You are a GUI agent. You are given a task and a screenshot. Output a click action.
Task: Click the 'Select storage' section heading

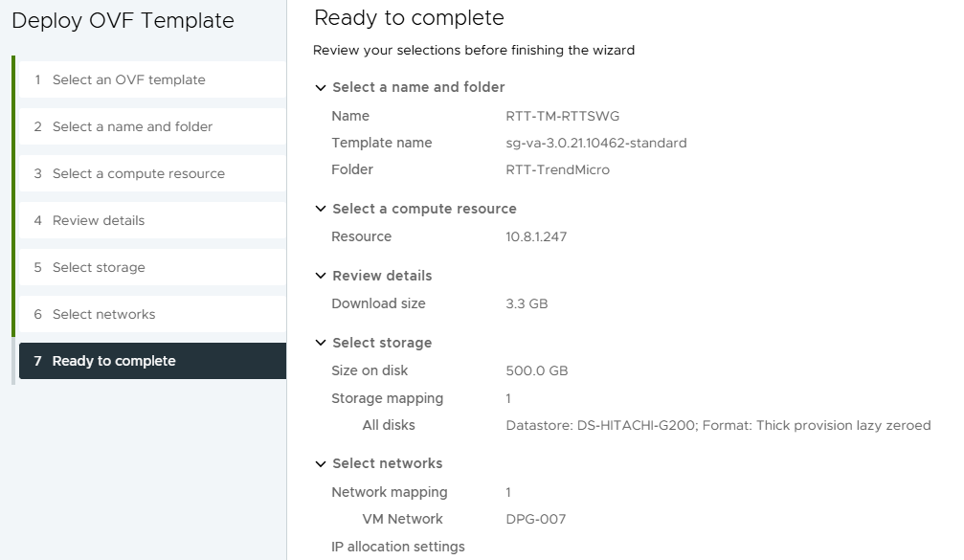pyautogui.click(x=382, y=343)
